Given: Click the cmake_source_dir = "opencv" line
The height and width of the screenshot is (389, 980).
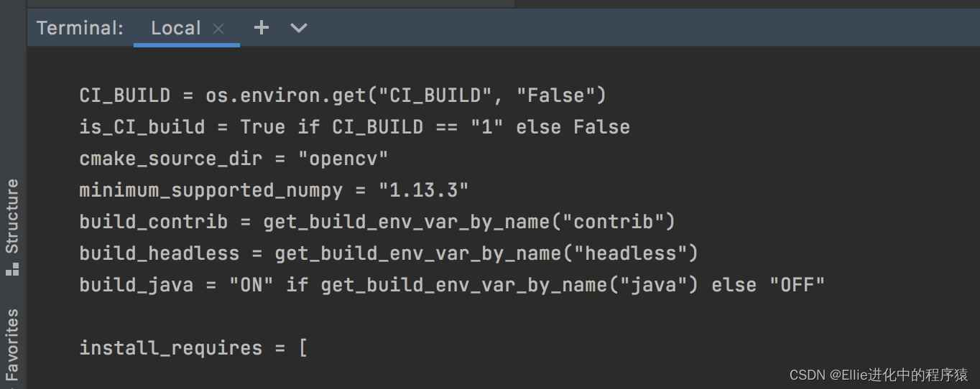Looking at the screenshot, I should coord(234,159).
